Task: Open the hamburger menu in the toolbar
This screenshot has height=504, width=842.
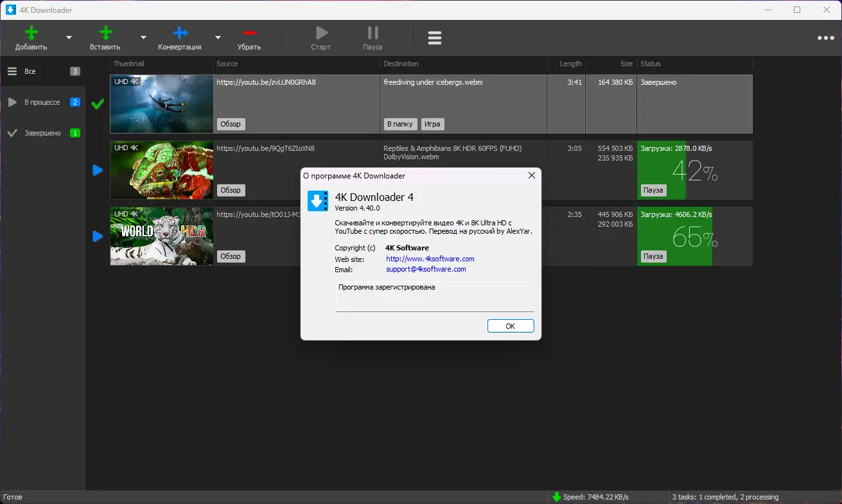Action: click(x=435, y=37)
